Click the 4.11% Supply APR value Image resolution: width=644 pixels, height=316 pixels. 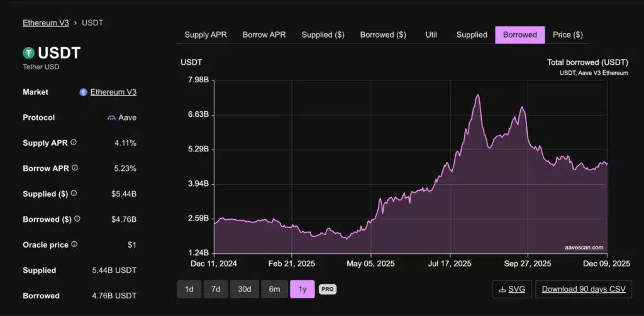click(x=125, y=143)
